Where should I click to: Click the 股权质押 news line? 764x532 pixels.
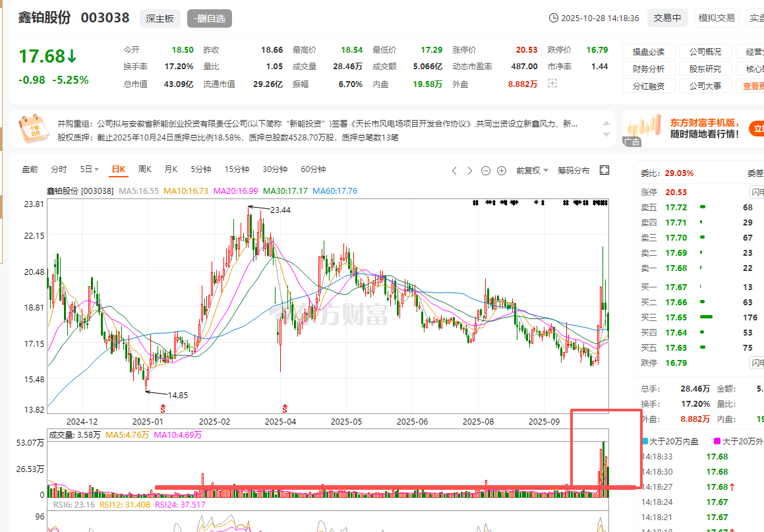coord(228,137)
